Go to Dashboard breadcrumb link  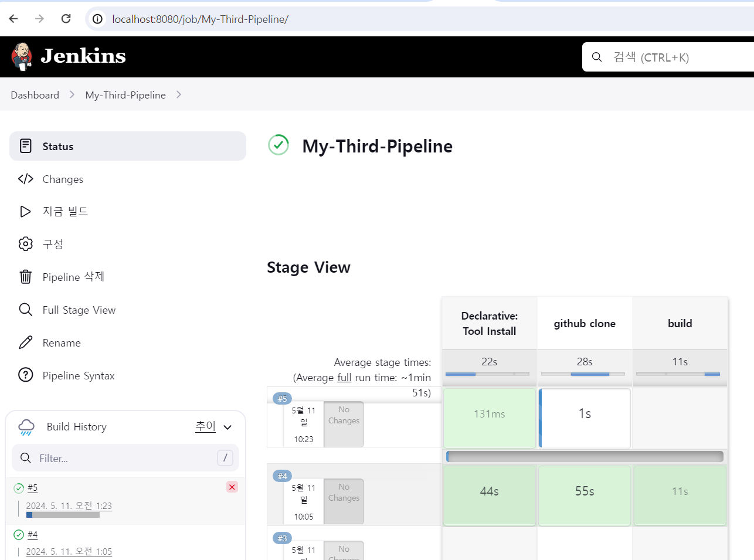[x=35, y=95]
